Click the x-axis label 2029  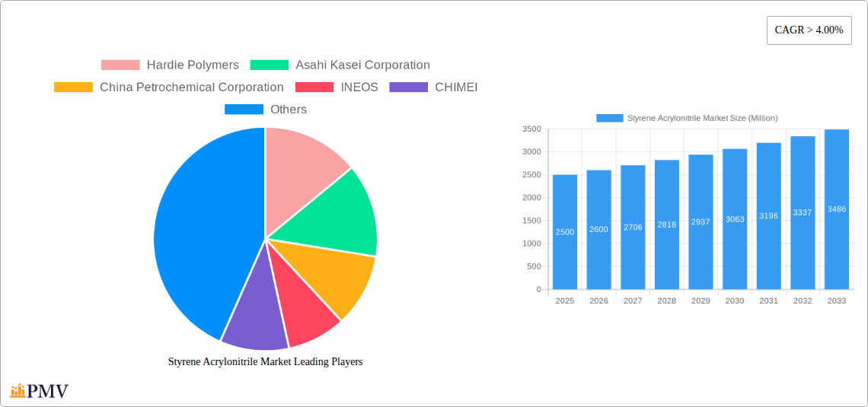(700, 300)
